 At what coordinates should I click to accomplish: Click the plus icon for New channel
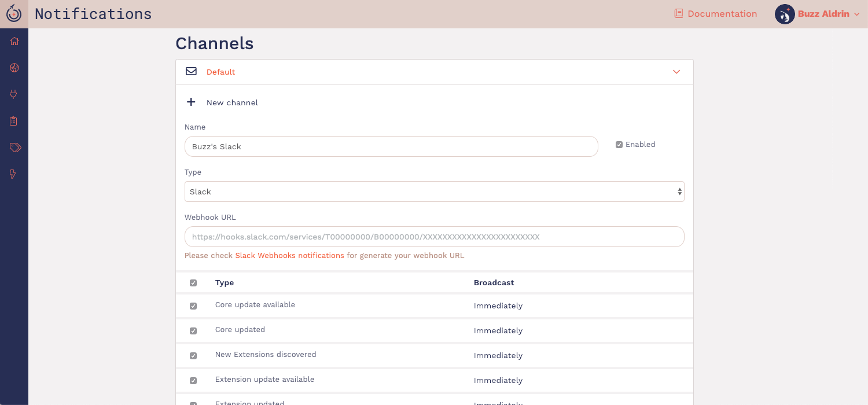191,102
